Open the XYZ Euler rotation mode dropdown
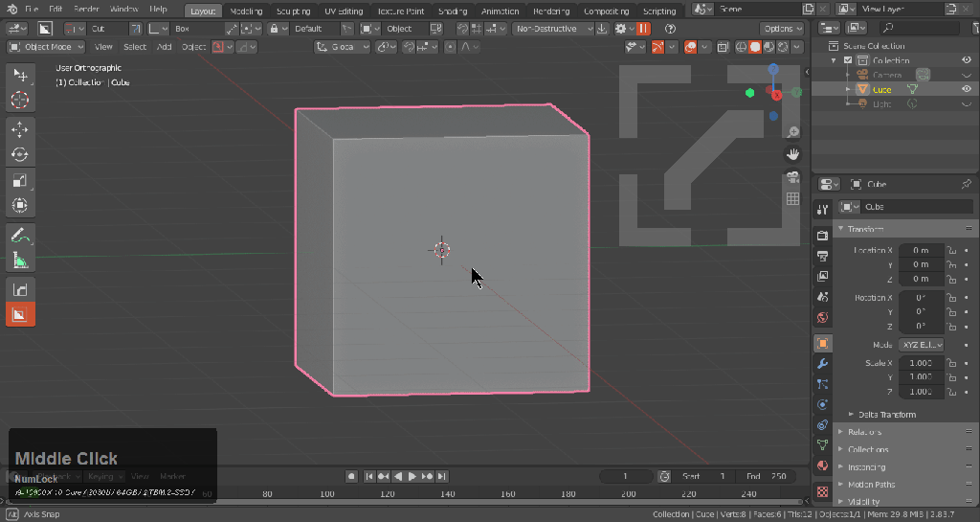The width and height of the screenshot is (980, 522). click(x=922, y=345)
